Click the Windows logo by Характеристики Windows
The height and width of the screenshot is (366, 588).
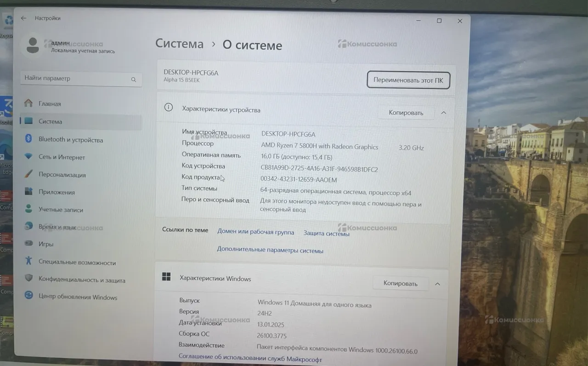click(x=166, y=277)
